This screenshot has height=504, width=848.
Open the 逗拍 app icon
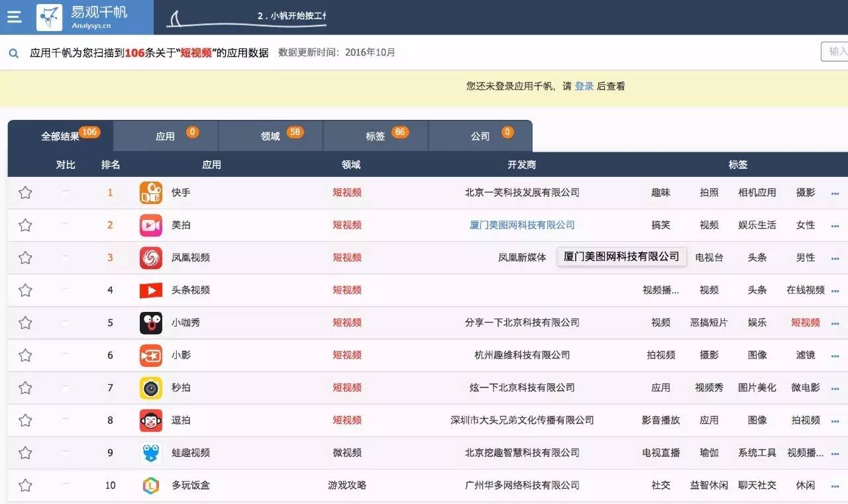(x=151, y=420)
